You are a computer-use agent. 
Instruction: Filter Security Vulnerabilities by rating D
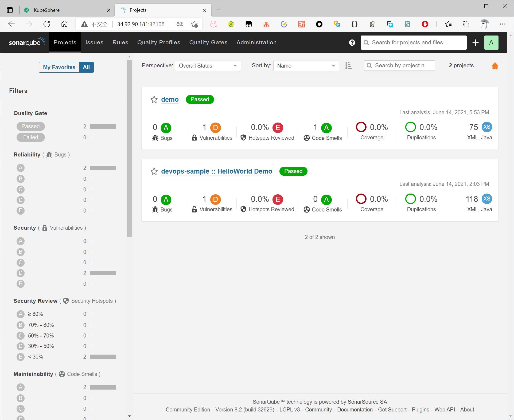point(21,273)
